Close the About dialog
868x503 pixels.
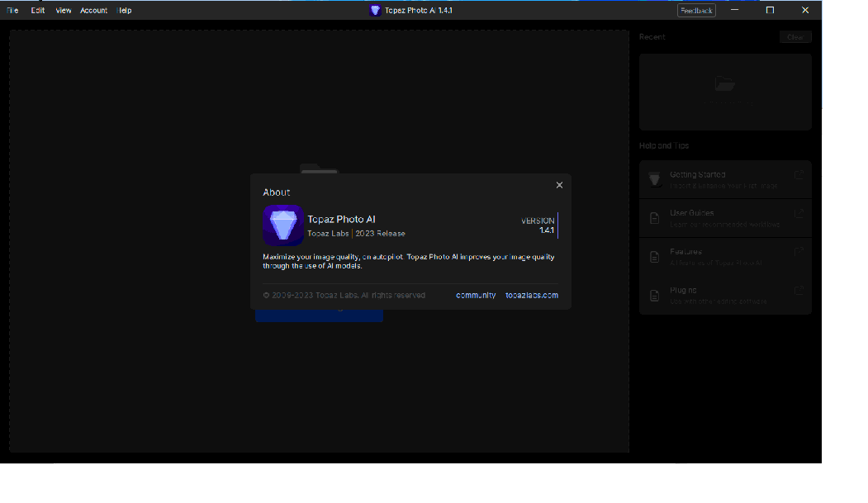pos(559,185)
